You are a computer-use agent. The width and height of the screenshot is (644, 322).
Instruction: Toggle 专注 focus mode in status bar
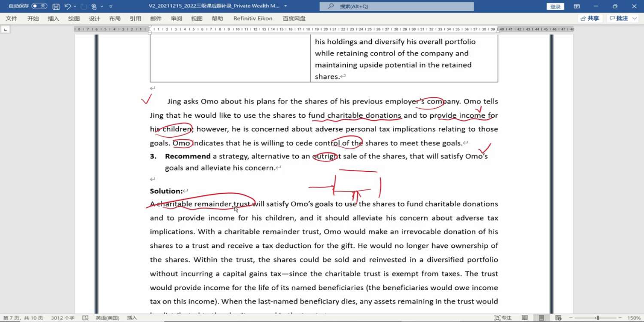click(x=503, y=318)
